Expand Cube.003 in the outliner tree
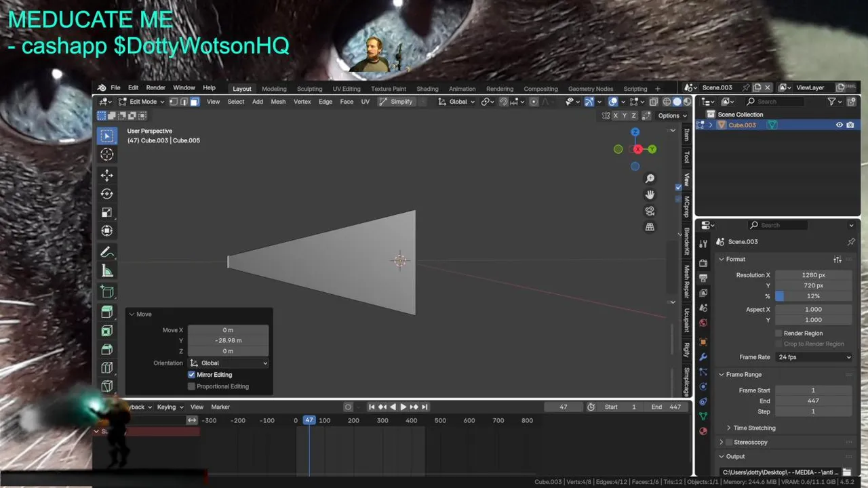This screenshot has width=868, height=488. point(711,125)
